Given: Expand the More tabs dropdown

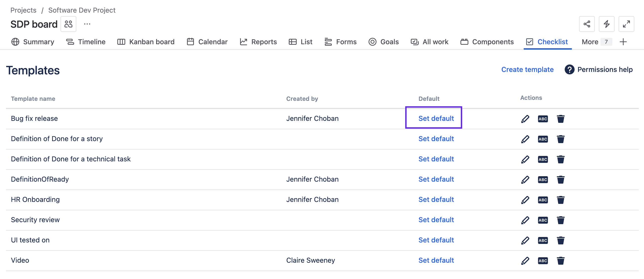Looking at the screenshot, I should click(596, 42).
